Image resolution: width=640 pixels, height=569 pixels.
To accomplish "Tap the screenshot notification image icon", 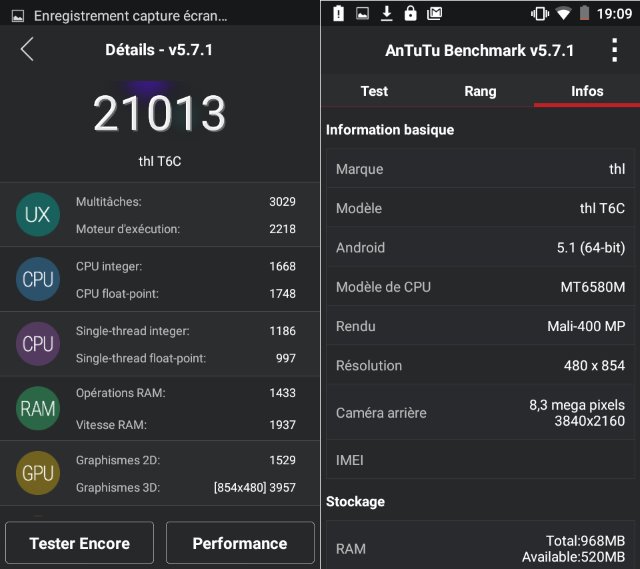I will pos(18,16).
